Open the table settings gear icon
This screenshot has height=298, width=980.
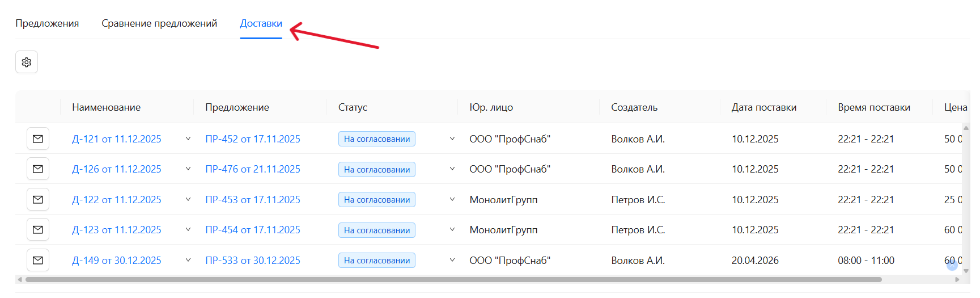27,62
